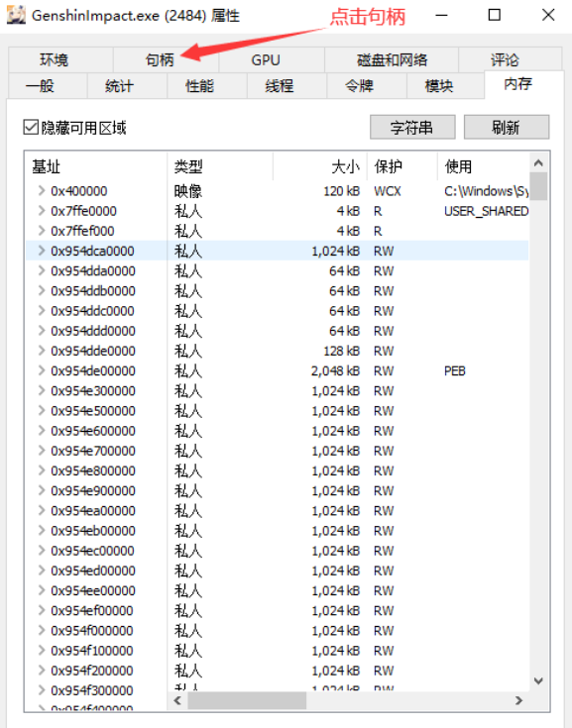Maximize the properties window
Screen dimensions: 572x728
(495, 15)
